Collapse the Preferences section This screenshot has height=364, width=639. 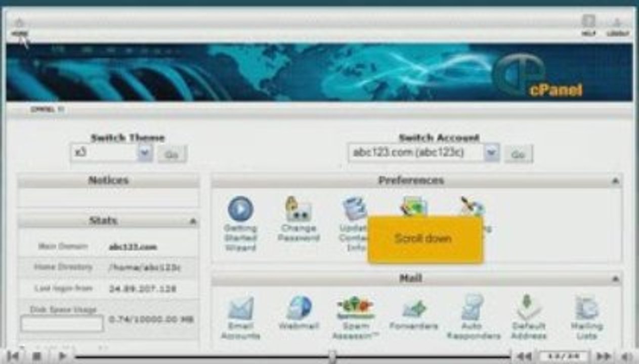pos(615,181)
